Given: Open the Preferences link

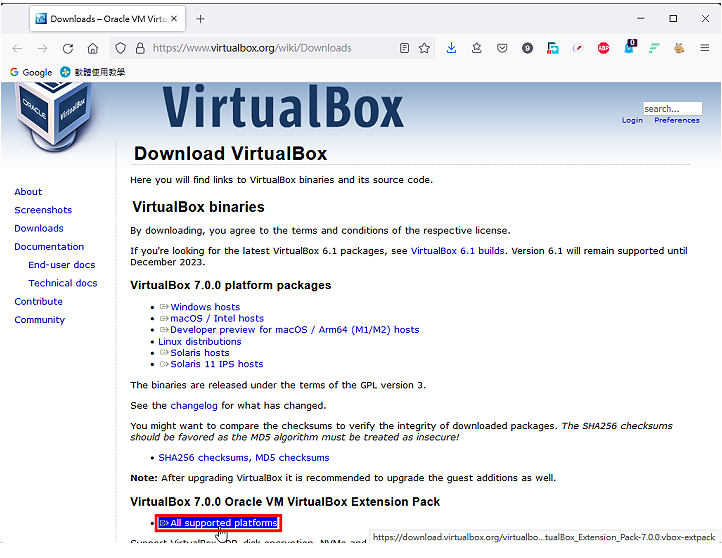Looking at the screenshot, I should point(677,120).
